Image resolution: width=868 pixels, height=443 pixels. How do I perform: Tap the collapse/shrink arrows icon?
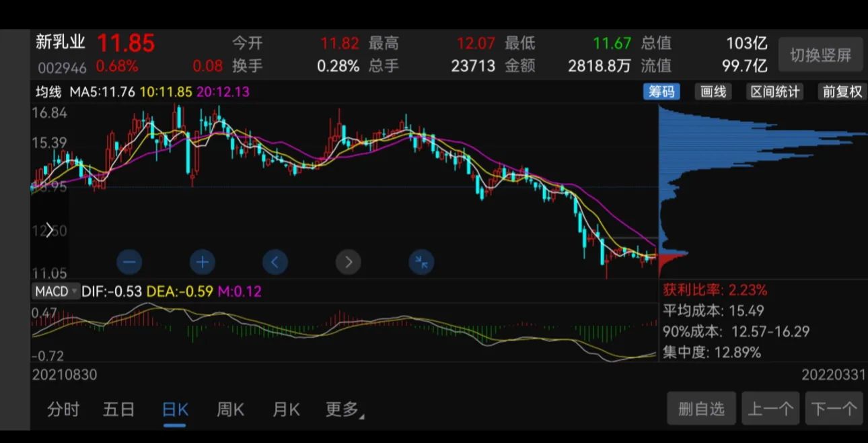[x=421, y=262]
